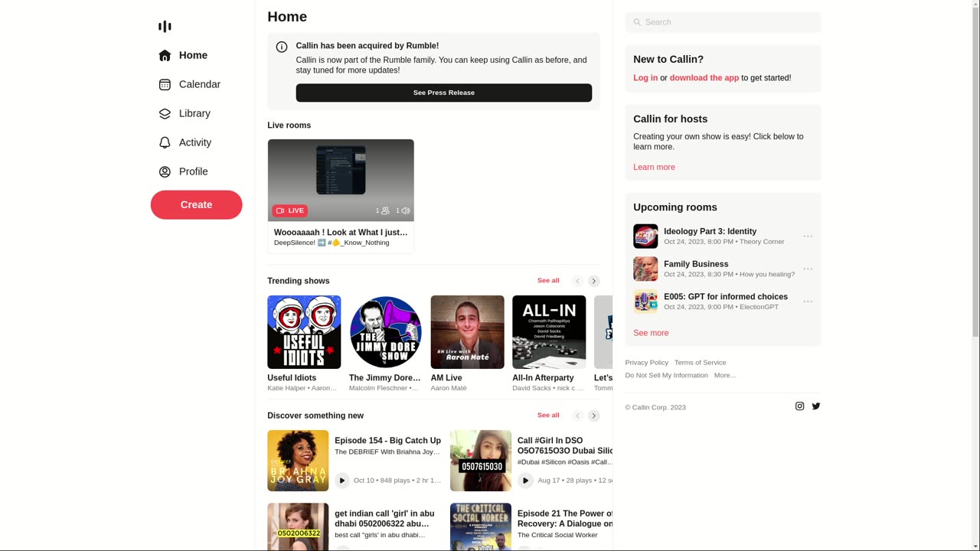Click See more under Upcoming rooms
The height and width of the screenshot is (551, 980).
tap(651, 333)
